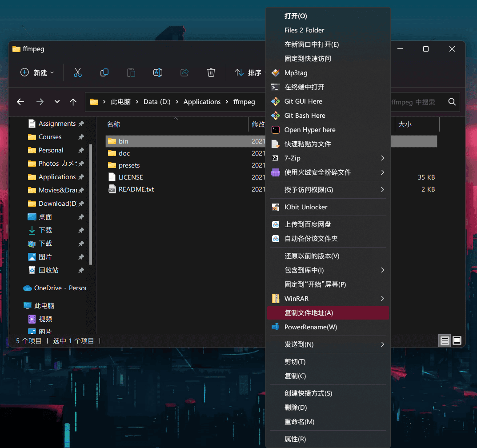Expand Huorong shred file submenu (使用火绒安全粉碎文件)
This screenshot has width=477, height=448.
coord(328,172)
